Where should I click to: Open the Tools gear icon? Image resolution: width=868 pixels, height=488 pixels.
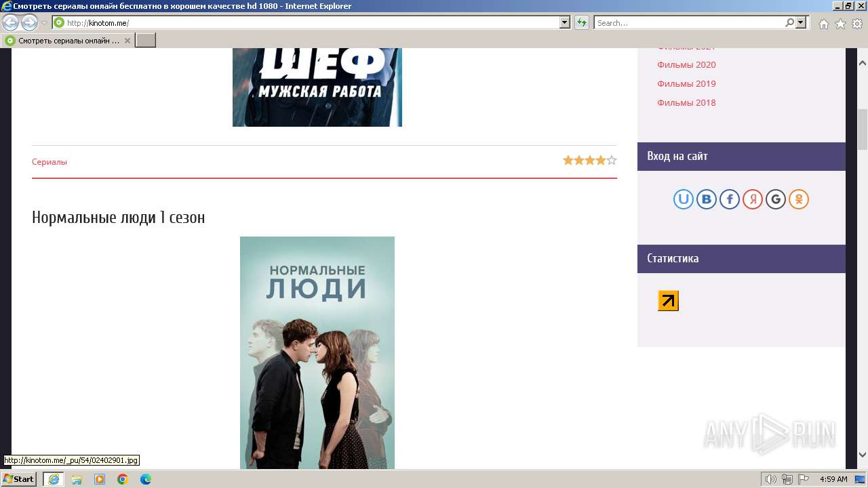coord(857,24)
